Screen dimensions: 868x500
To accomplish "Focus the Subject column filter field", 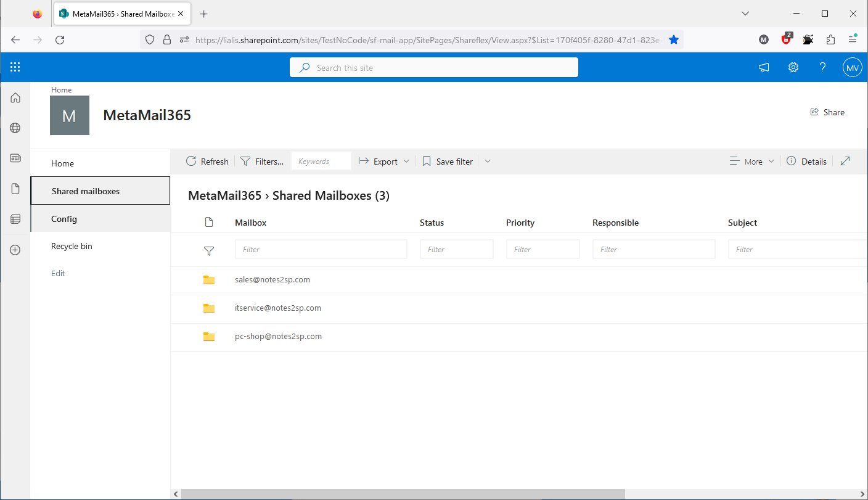I will [798, 250].
